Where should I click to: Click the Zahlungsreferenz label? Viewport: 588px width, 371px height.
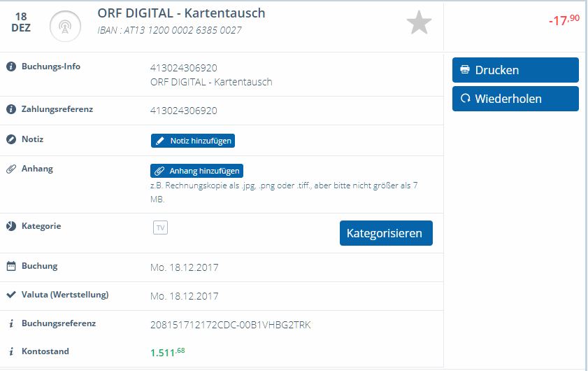pyautogui.click(x=57, y=109)
